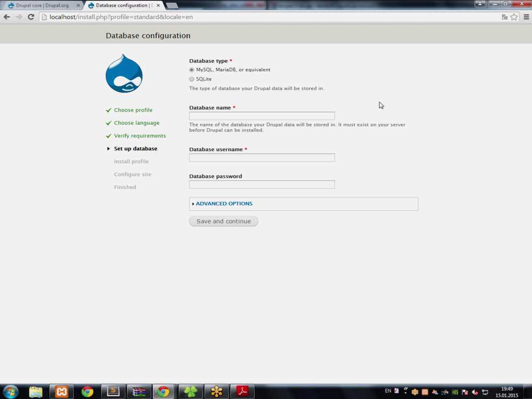Click the Choose profile step
Screen dimensions: 532x399
point(133,110)
